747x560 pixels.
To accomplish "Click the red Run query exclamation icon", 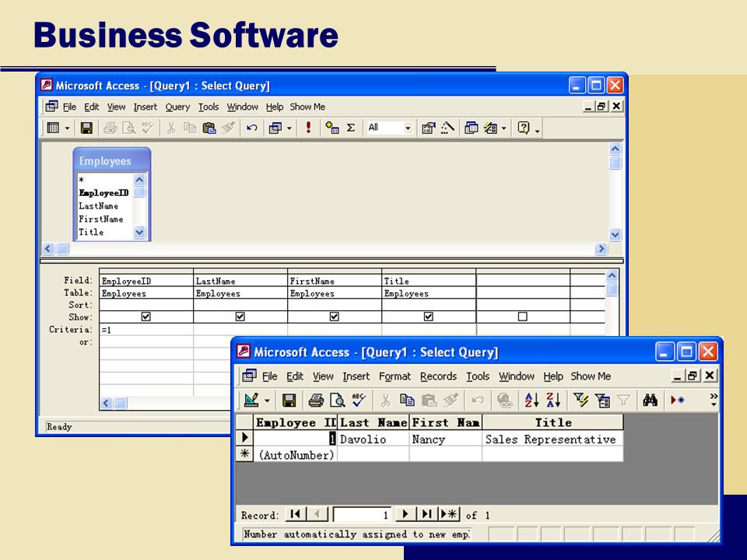I will tap(309, 127).
